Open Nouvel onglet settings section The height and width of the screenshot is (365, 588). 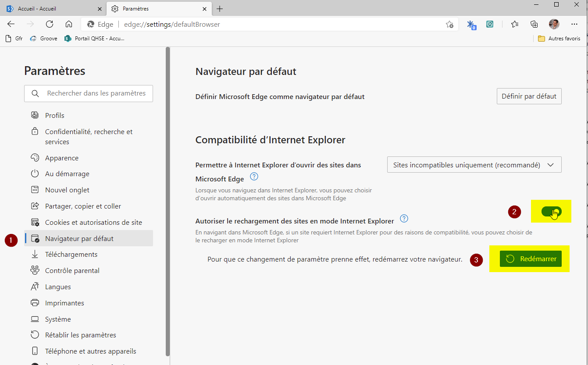pos(89,190)
